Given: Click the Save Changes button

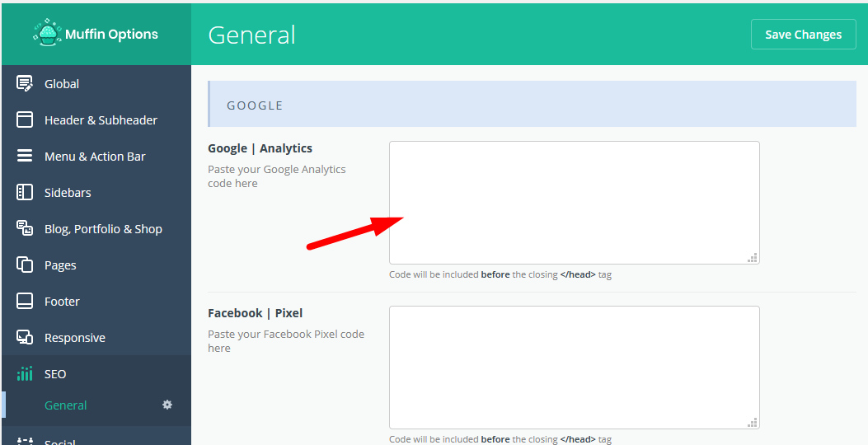Looking at the screenshot, I should [803, 35].
